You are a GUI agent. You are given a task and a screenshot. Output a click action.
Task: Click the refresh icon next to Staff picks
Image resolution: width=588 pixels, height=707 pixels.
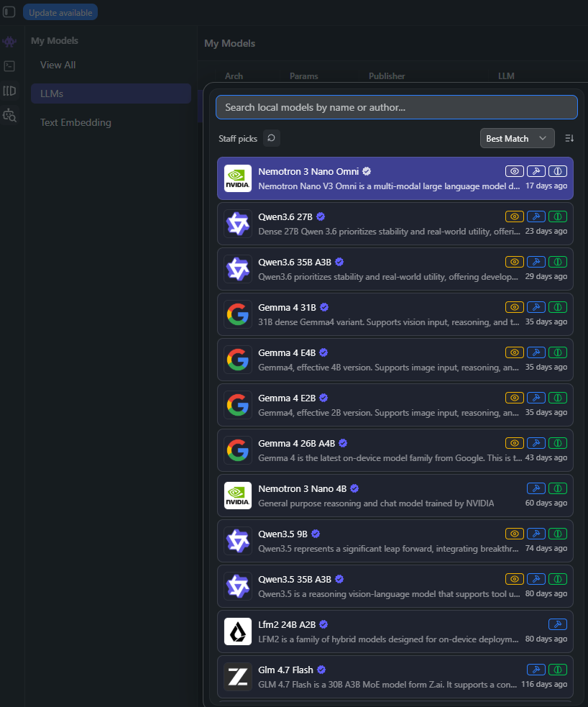click(x=271, y=138)
